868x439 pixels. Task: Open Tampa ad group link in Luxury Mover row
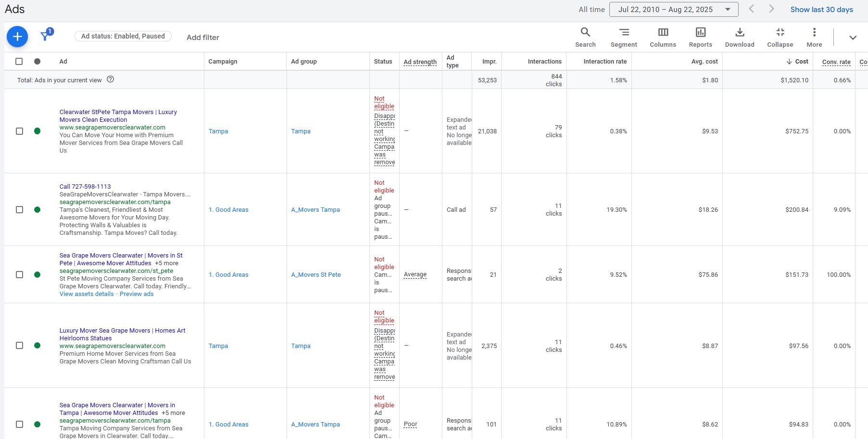[301, 346]
